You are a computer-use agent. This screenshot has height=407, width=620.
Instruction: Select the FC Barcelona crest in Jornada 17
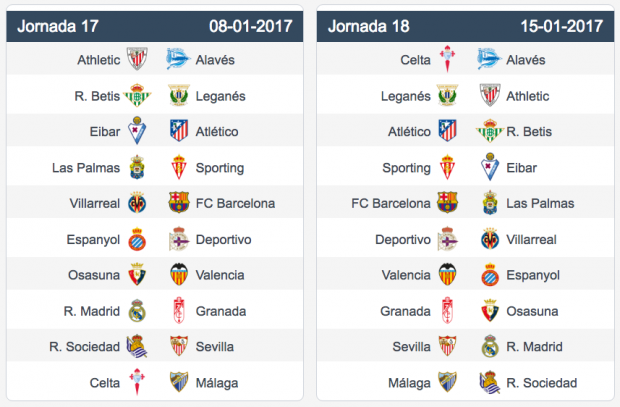pyautogui.click(x=178, y=203)
